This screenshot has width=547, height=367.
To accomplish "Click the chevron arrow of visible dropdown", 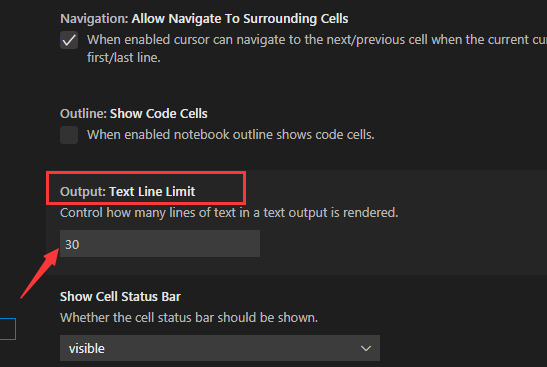I will [366, 348].
